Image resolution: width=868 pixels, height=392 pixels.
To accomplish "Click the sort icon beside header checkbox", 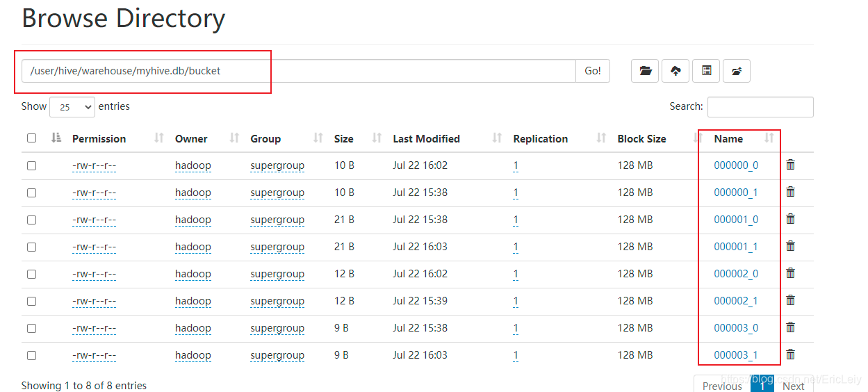I will click(x=56, y=138).
